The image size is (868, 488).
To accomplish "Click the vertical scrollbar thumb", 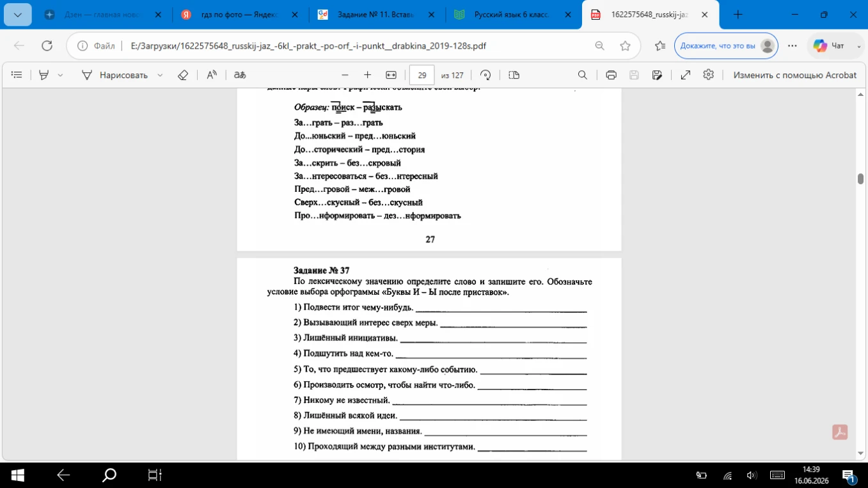I will (x=860, y=178).
